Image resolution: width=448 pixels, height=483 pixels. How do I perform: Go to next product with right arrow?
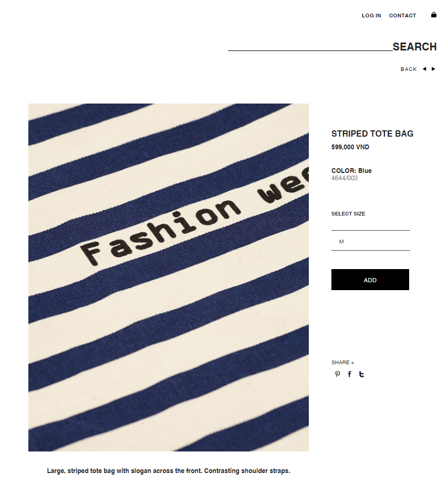coord(433,69)
